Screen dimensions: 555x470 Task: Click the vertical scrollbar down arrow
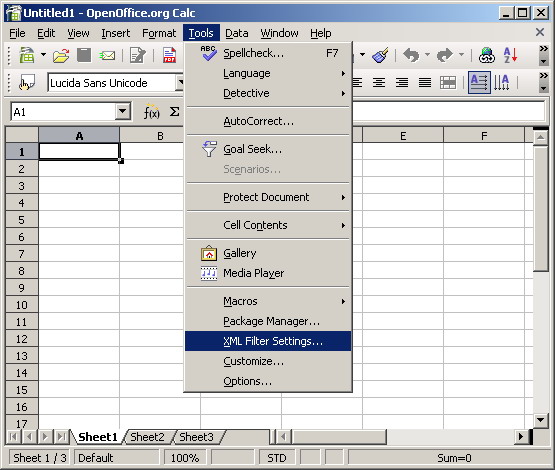[540, 420]
